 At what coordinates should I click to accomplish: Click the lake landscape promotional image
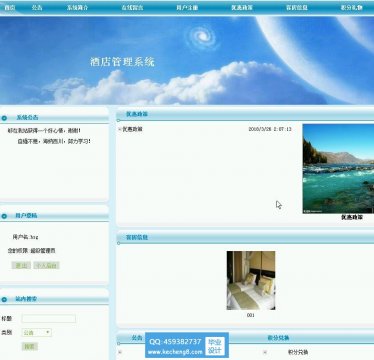point(338,169)
